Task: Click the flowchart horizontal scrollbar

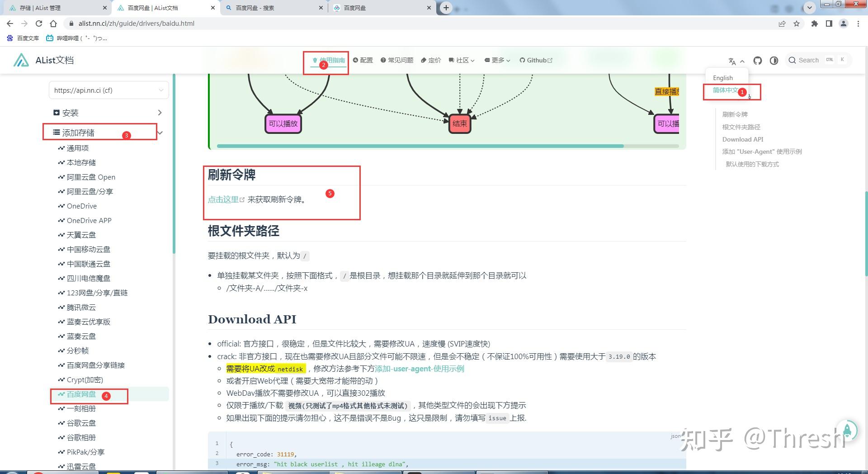Action: (x=420, y=146)
